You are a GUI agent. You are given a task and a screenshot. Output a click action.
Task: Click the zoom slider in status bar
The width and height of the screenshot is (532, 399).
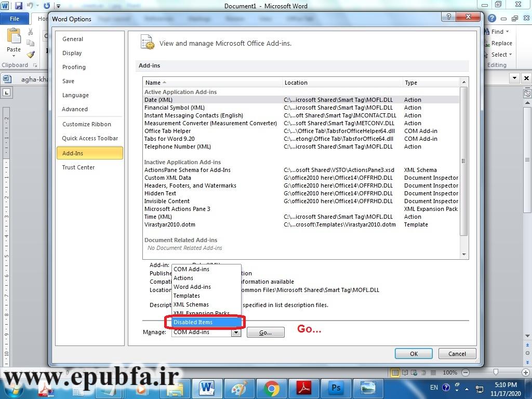point(495,373)
